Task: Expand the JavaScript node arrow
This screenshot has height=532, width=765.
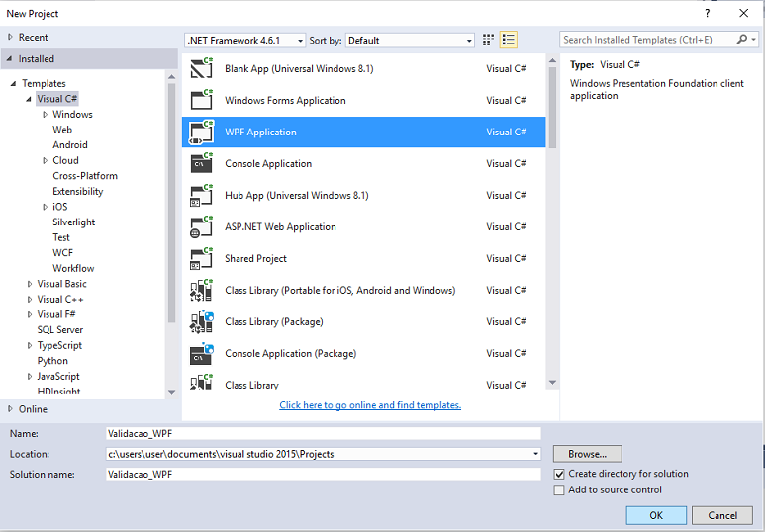Action: pyautogui.click(x=30, y=377)
